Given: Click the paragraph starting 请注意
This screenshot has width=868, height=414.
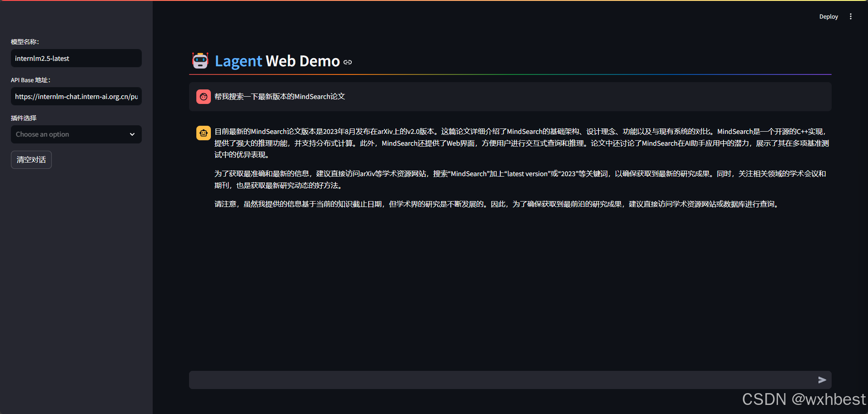Looking at the screenshot, I should tap(498, 204).
